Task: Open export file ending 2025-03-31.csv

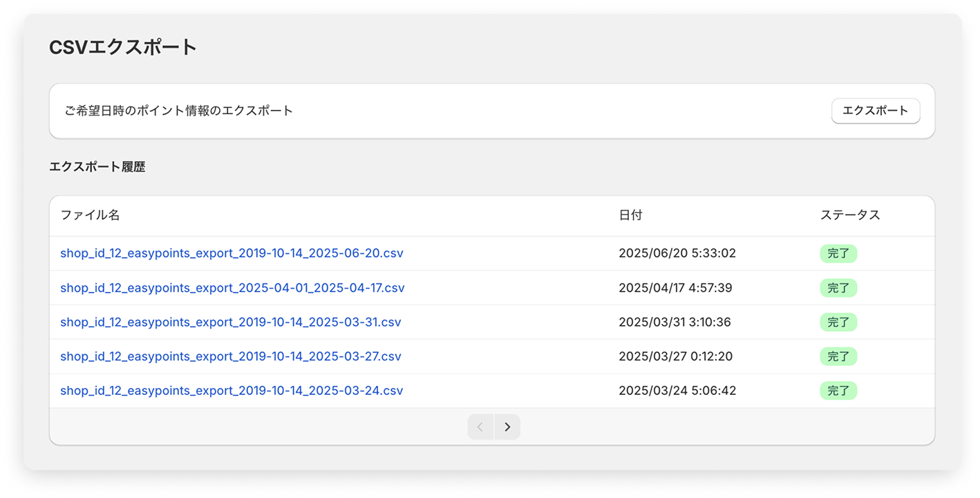Action: coord(231,322)
